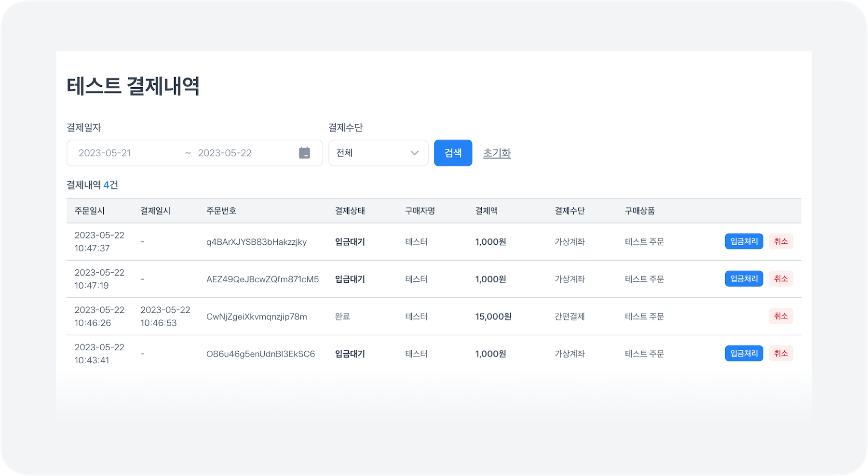Click the 주문번호 column header

pos(221,211)
